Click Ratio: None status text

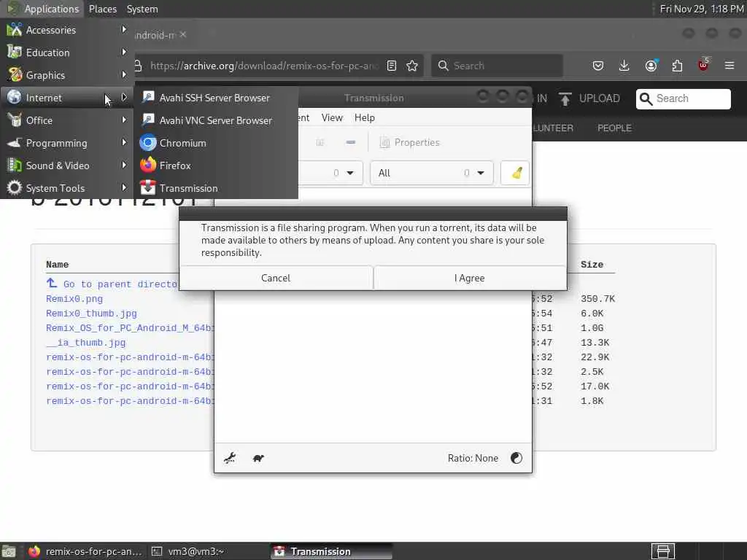(473, 458)
